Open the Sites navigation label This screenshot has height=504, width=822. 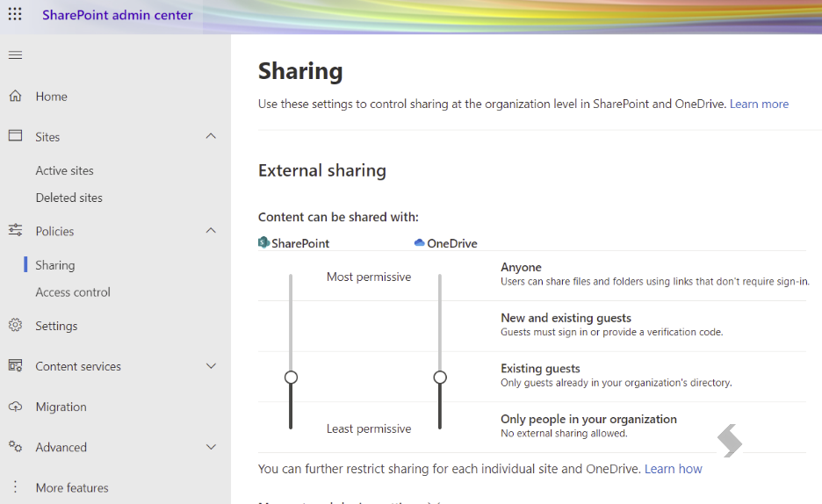[x=47, y=137]
